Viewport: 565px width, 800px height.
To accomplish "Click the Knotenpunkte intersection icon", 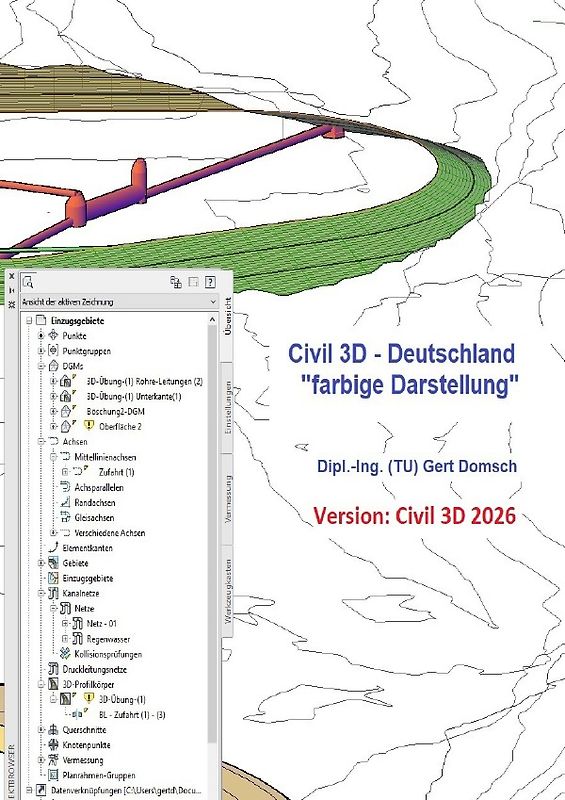I will tap(53, 744).
